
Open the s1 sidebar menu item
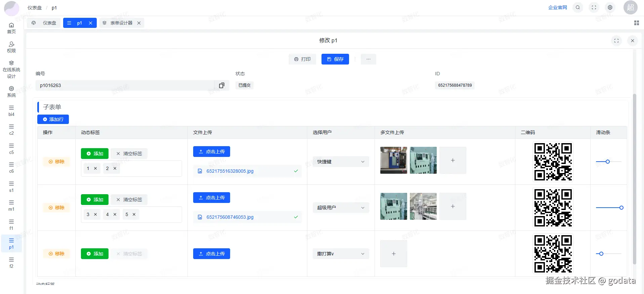[11, 187]
